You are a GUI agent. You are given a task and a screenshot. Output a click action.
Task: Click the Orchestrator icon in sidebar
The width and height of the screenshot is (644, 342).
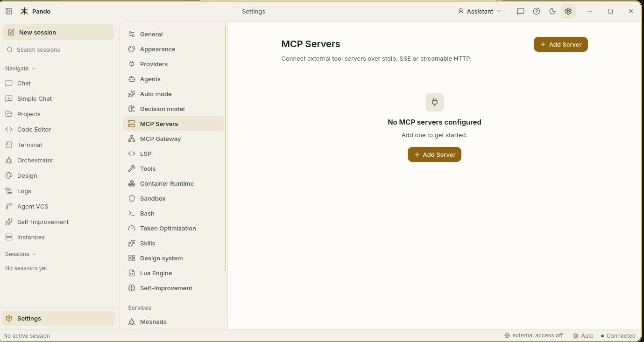(x=9, y=160)
